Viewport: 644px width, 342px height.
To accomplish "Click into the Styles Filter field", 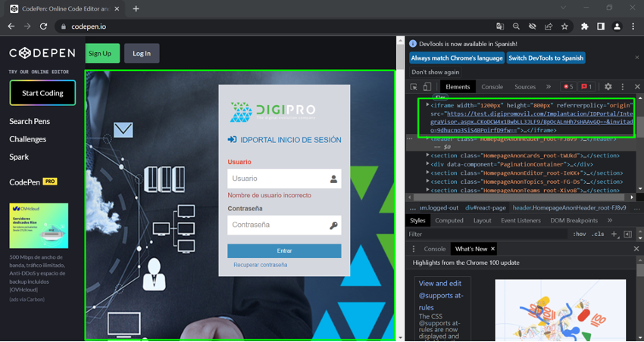I will tap(485, 235).
